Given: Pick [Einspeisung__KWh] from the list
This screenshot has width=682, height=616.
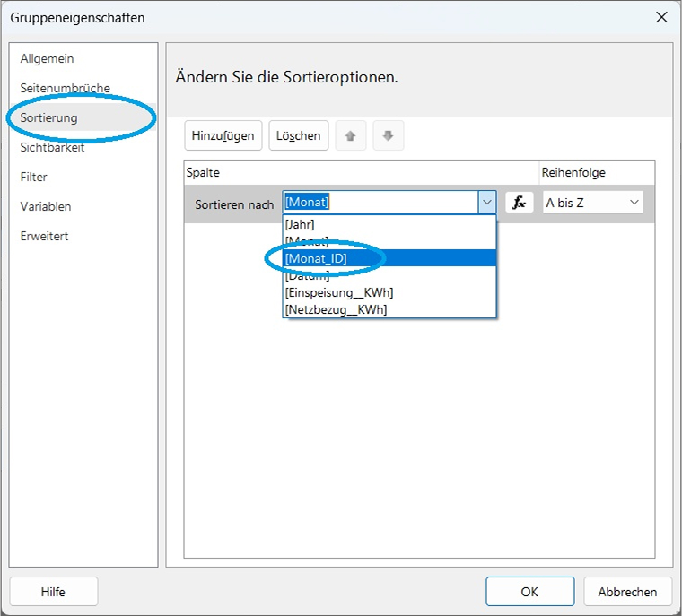Looking at the screenshot, I should pyautogui.click(x=339, y=292).
